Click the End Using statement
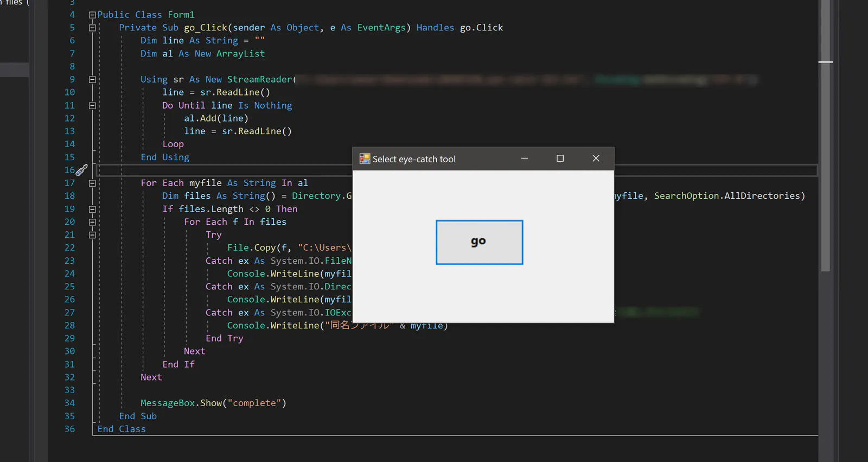868x462 pixels. coord(165,157)
